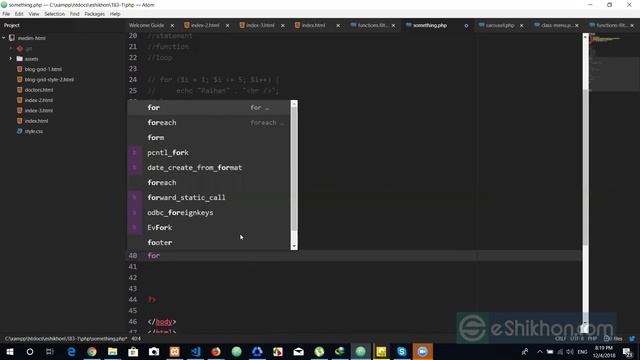Choose first 'foreach' snippet suggestion
The height and width of the screenshot is (360, 640).
click(209, 123)
